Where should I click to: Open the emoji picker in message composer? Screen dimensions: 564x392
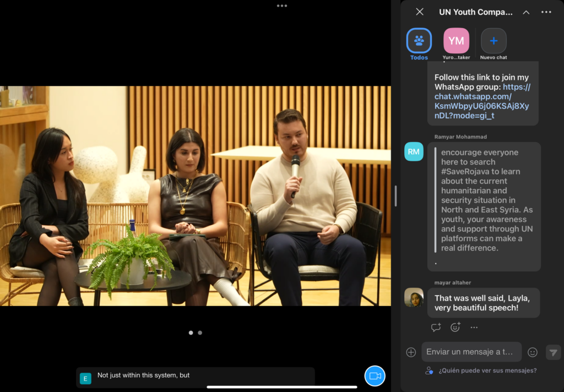(533, 352)
